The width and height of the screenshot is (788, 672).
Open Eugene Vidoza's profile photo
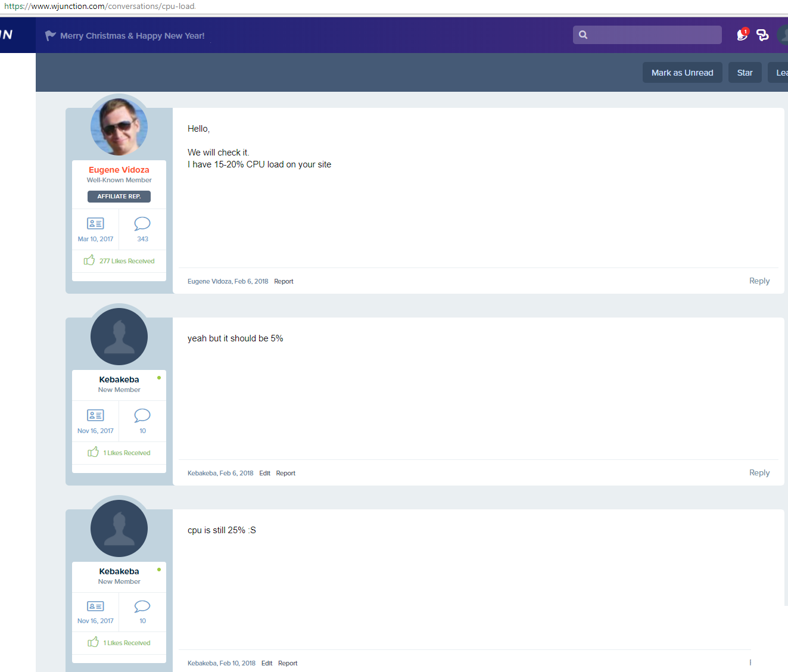(119, 127)
